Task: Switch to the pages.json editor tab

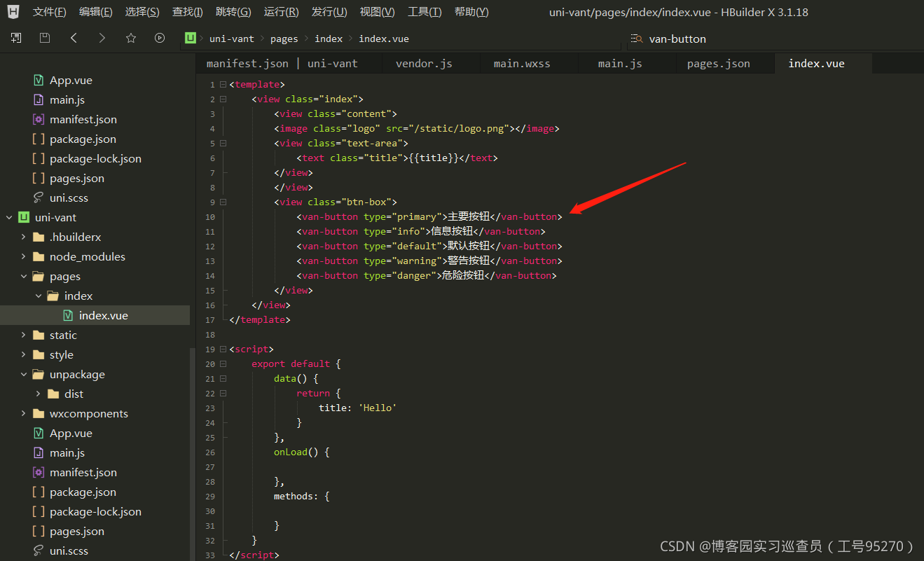Action: pyautogui.click(x=718, y=63)
